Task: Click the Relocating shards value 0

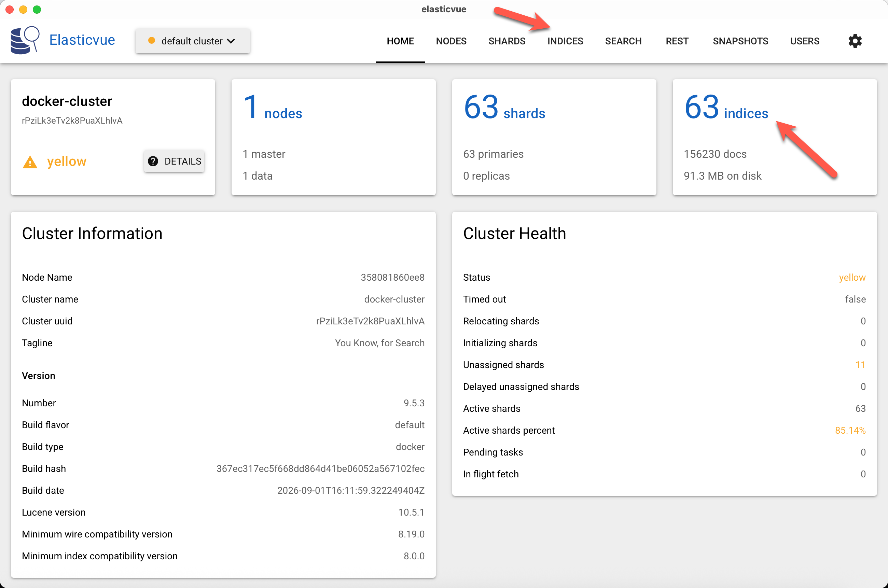Action: [x=863, y=321]
